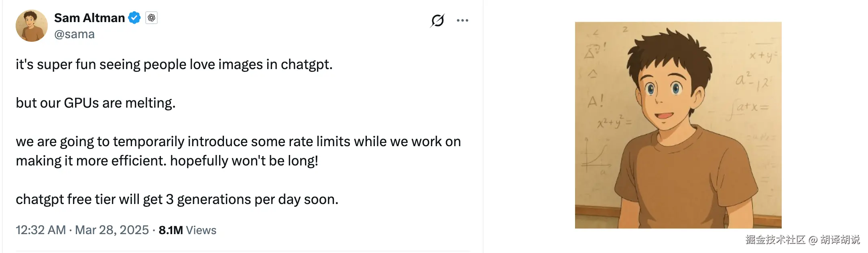Click the Mar 28, 2025 date
The image size is (868, 253).
pos(112,230)
